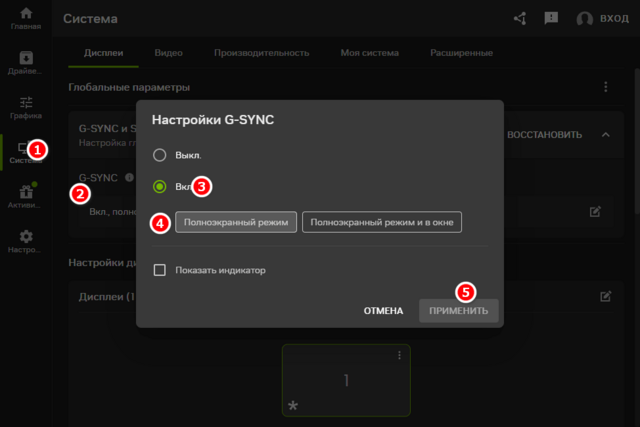This screenshot has height=427, width=640.
Task: Open the Активировать gift sidebar icon
Action: [x=26, y=196]
